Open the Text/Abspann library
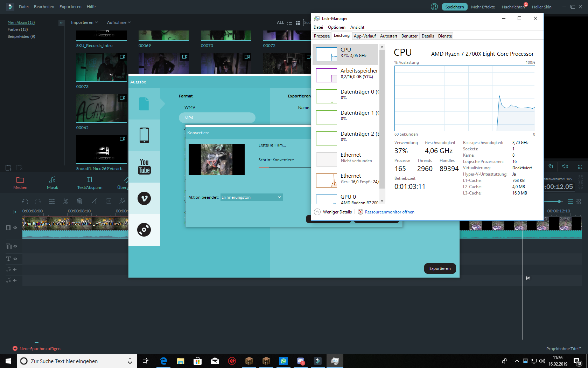 [x=90, y=183]
